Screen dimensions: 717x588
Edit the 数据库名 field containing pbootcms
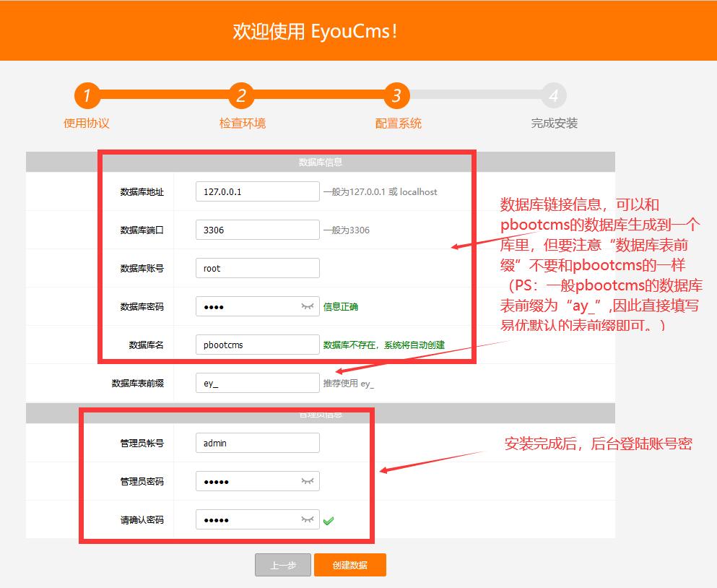click(258, 345)
